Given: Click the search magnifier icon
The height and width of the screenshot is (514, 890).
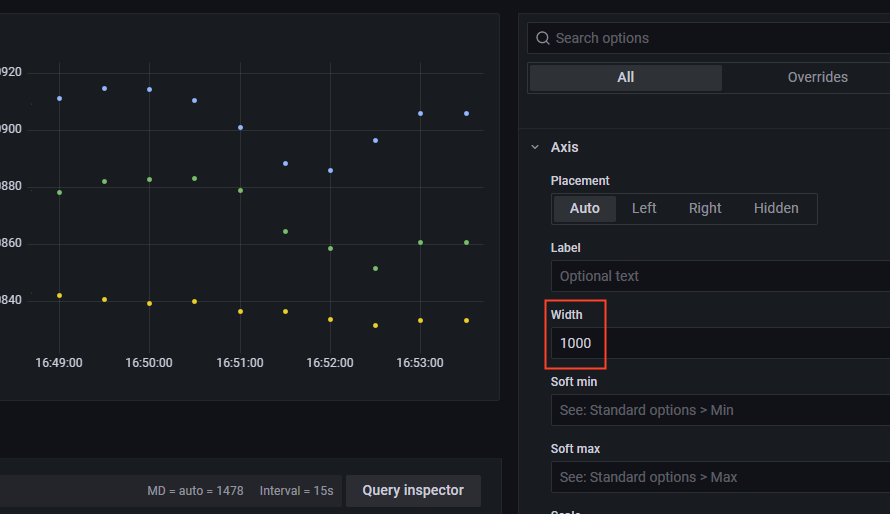Looking at the screenshot, I should tap(543, 38).
